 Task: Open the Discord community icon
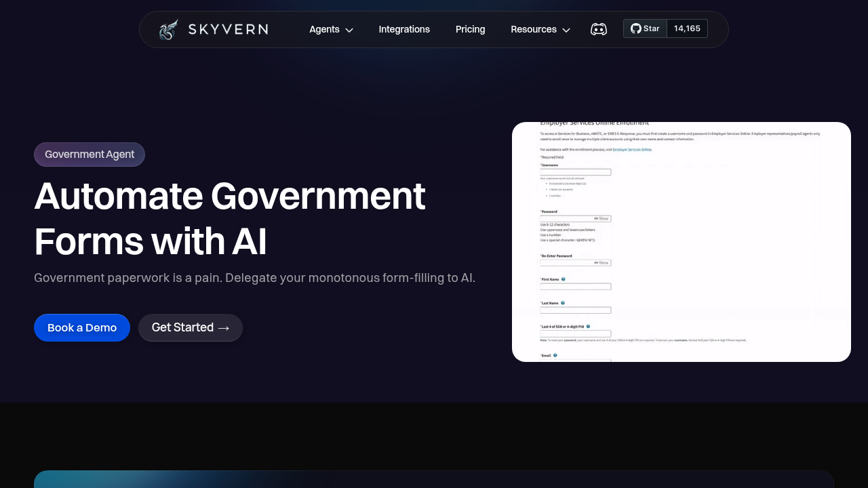[x=599, y=29]
